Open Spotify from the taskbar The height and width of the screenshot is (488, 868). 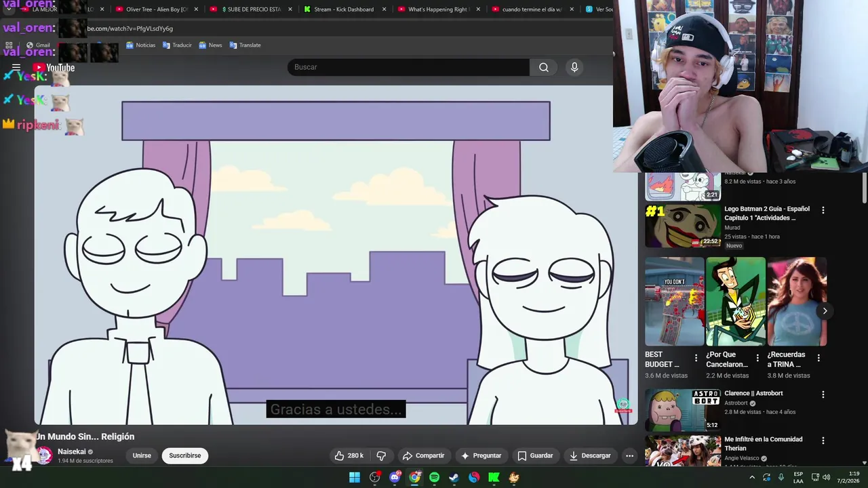[x=434, y=477]
